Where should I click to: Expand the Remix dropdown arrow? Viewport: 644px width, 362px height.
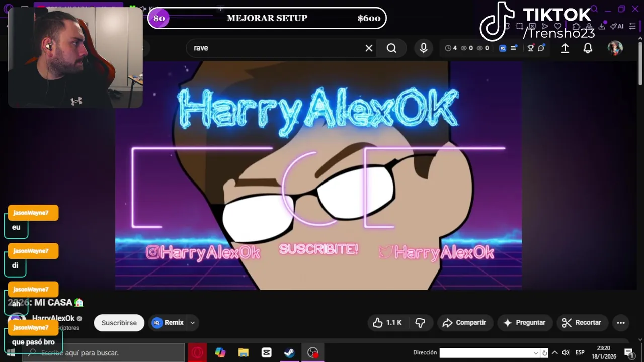click(192, 323)
